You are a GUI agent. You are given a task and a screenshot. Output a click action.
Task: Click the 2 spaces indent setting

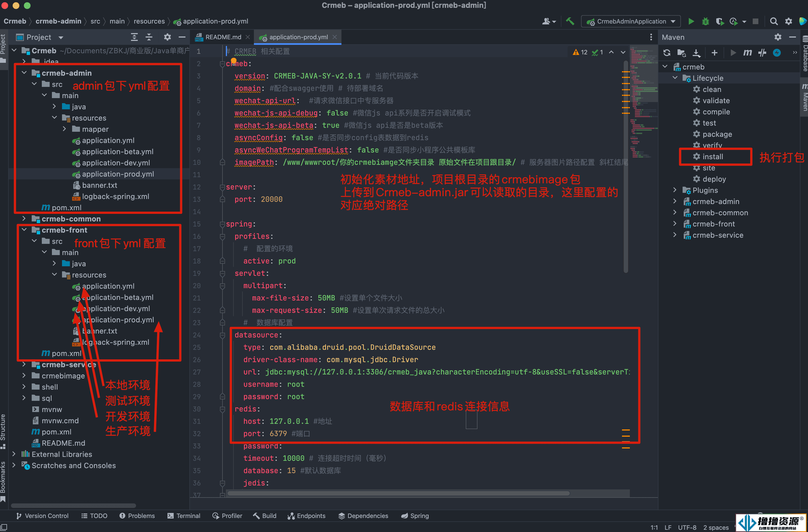(716, 527)
